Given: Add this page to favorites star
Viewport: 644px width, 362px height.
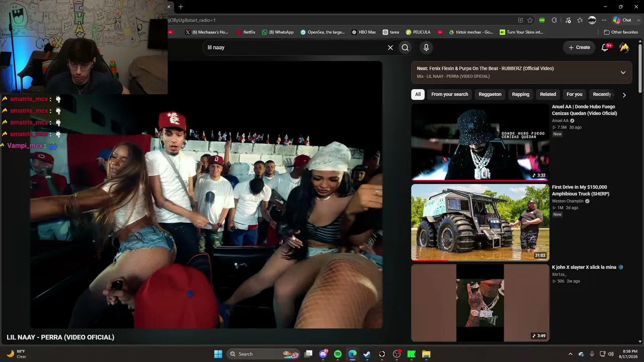Looking at the screenshot, I should 530,20.
